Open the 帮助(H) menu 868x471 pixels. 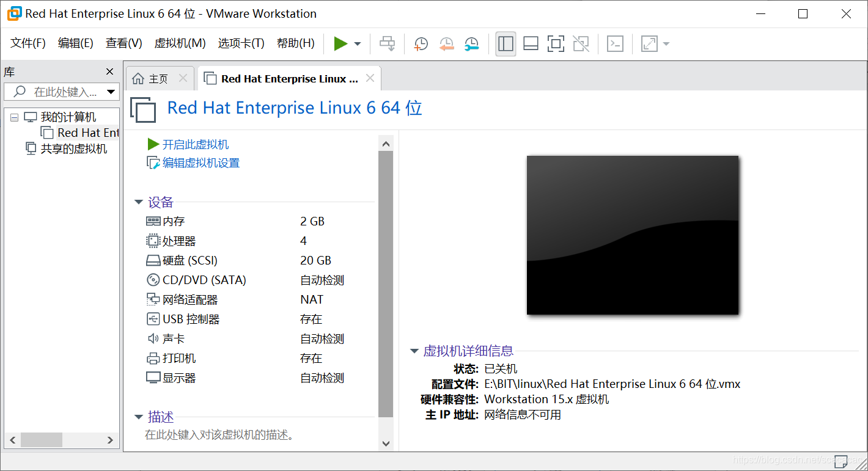point(295,43)
